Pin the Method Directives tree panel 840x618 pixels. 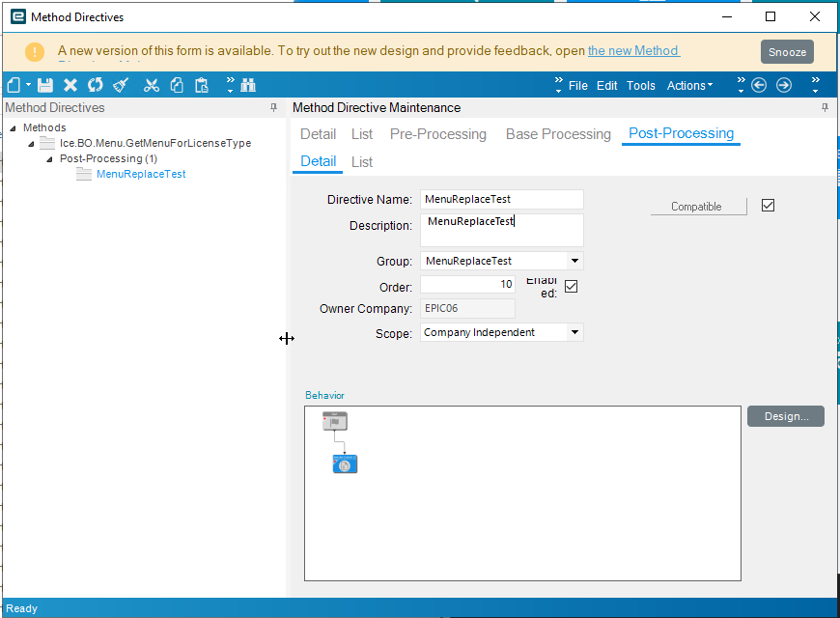(x=274, y=108)
